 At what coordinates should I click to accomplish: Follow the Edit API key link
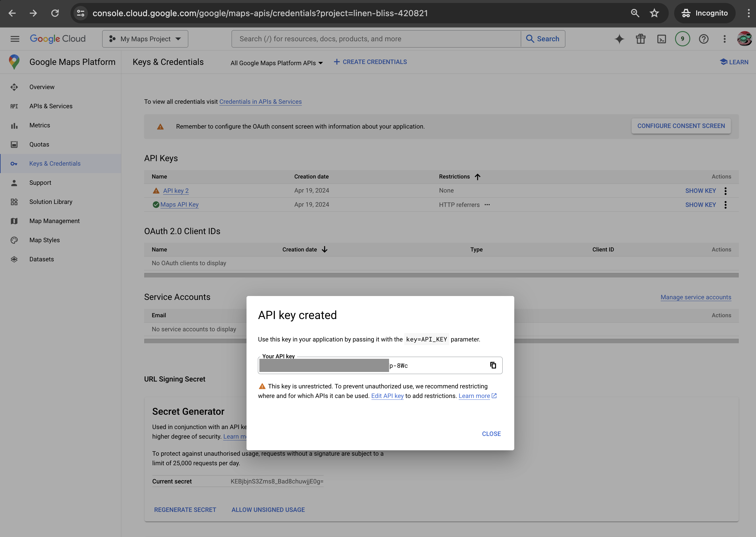coord(387,396)
